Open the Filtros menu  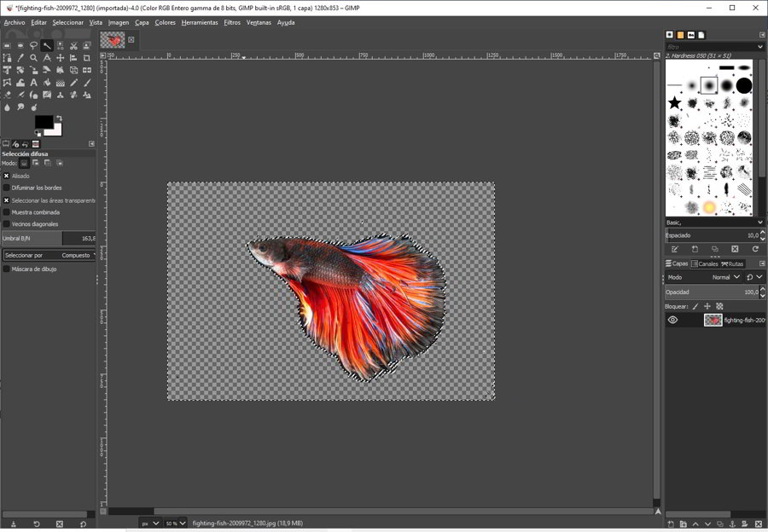(232, 22)
